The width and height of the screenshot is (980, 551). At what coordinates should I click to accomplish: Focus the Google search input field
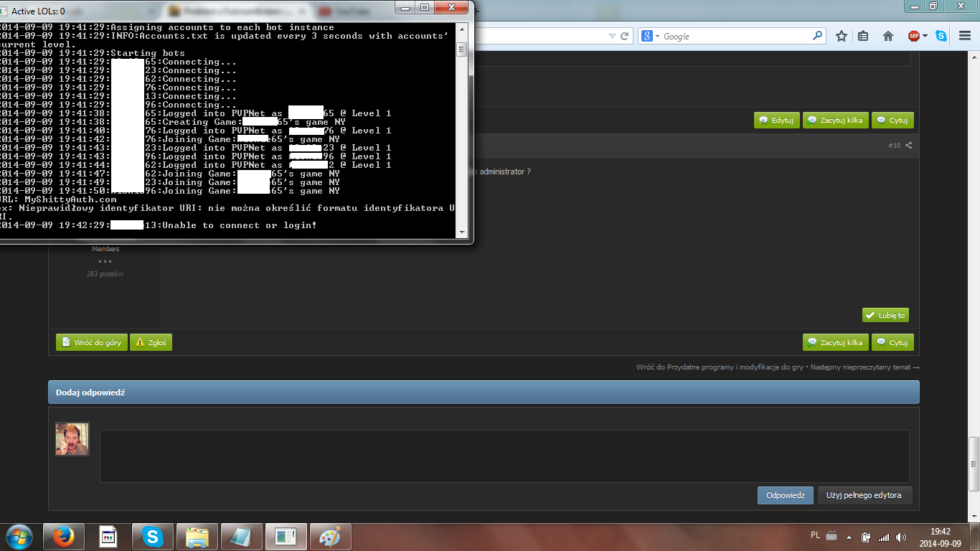(736, 36)
